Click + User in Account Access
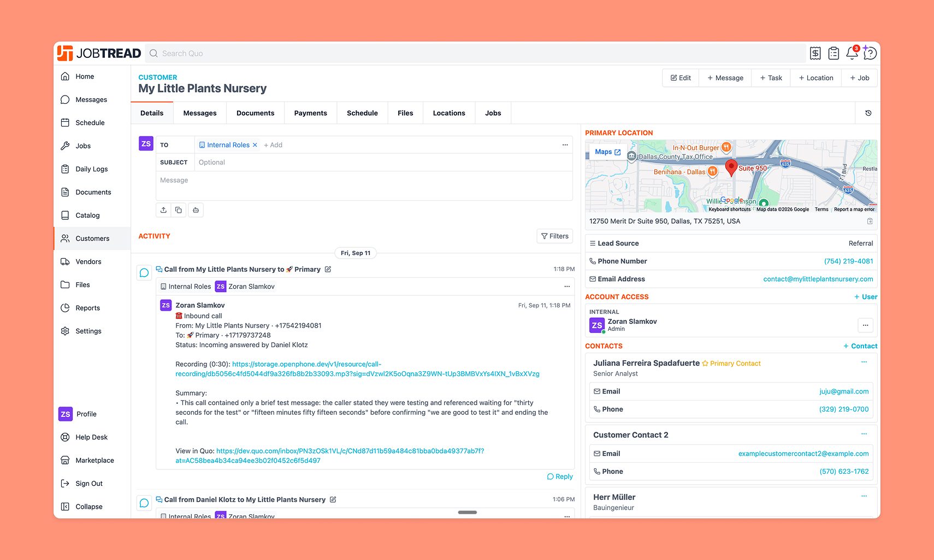The image size is (934, 560). [866, 297]
